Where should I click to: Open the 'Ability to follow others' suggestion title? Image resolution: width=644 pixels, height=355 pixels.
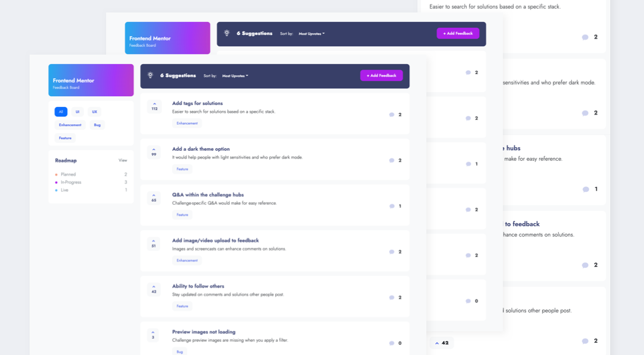coord(199,286)
